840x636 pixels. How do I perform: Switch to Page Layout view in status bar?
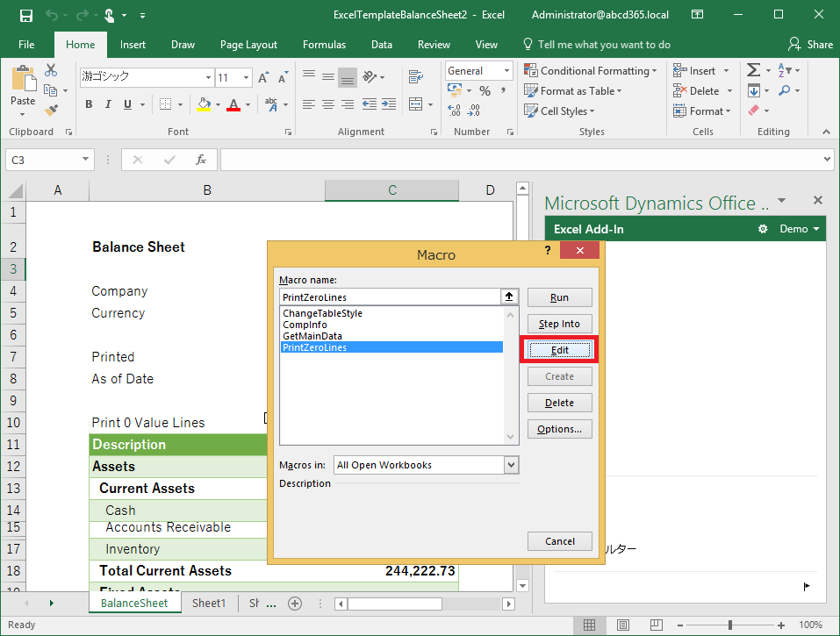pyautogui.click(x=622, y=625)
